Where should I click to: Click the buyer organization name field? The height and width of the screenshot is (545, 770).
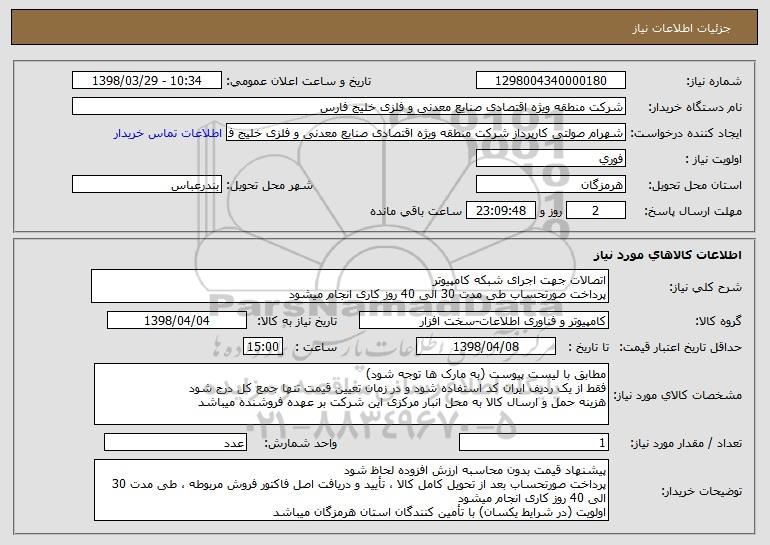349,107
